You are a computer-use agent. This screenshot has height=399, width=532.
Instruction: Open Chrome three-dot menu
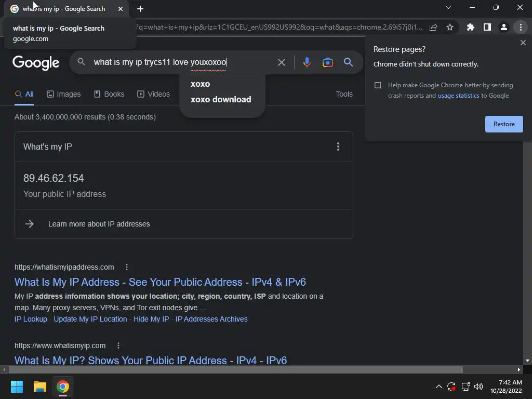point(521,27)
